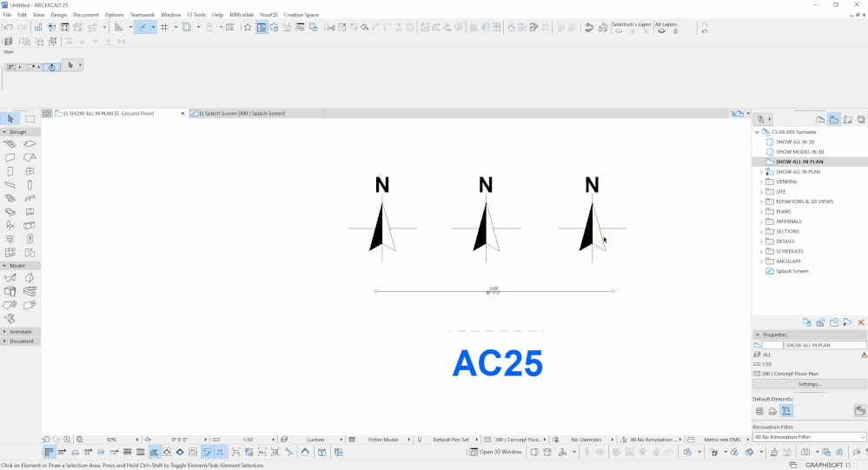Click the Undo arrow
The width and height of the screenshot is (868, 470).
(x=9, y=27)
